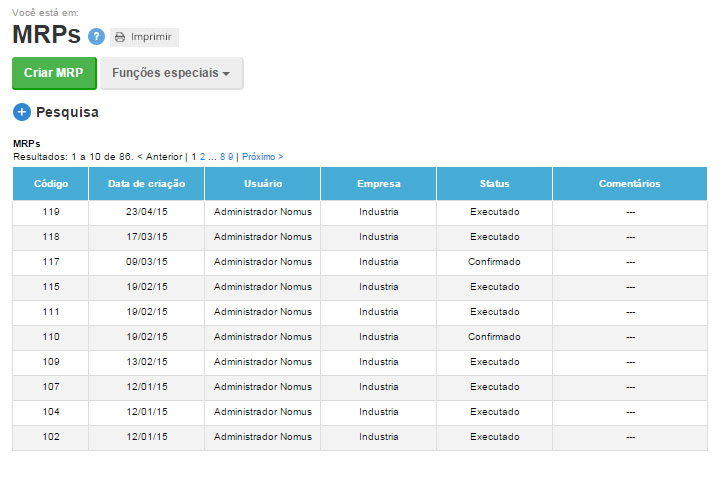The height and width of the screenshot is (484, 721).
Task: Sort by the Código column header
Action: click(50, 184)
